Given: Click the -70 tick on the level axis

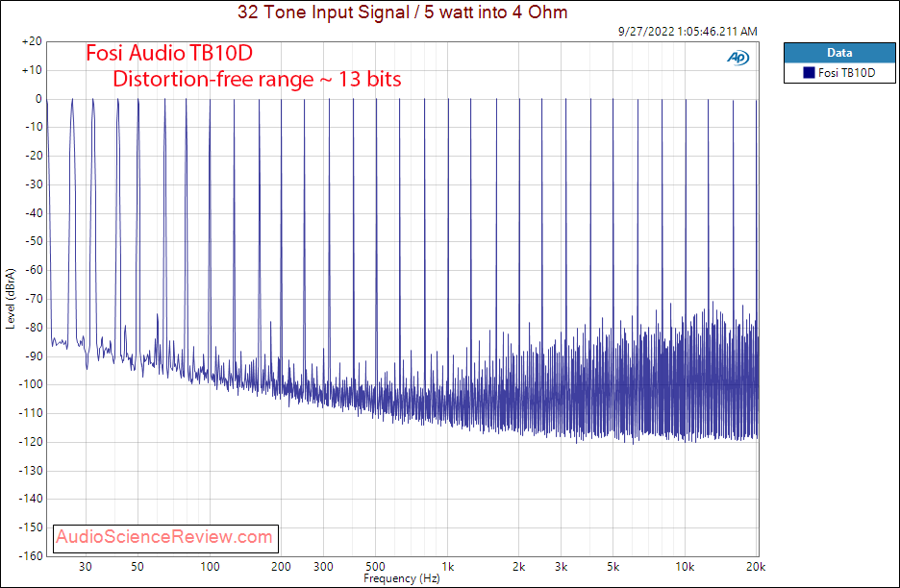Looking at the screenshot, I should coord(34,298).
